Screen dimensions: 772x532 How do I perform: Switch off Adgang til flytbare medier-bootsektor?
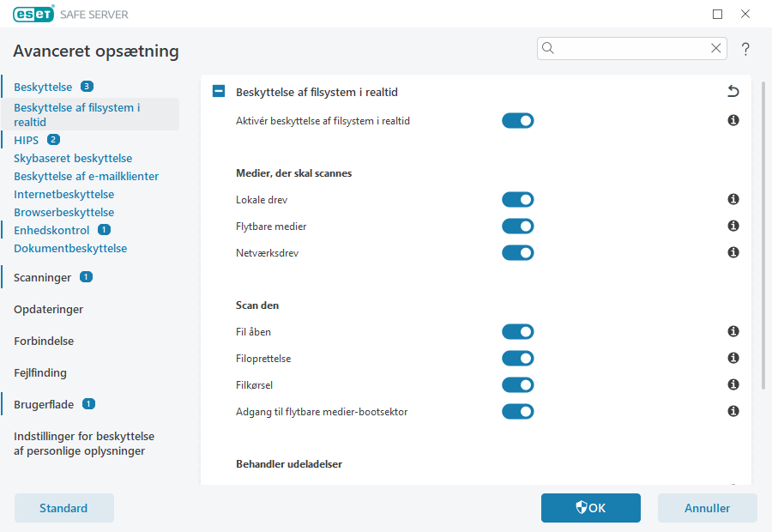pos(517,412)
